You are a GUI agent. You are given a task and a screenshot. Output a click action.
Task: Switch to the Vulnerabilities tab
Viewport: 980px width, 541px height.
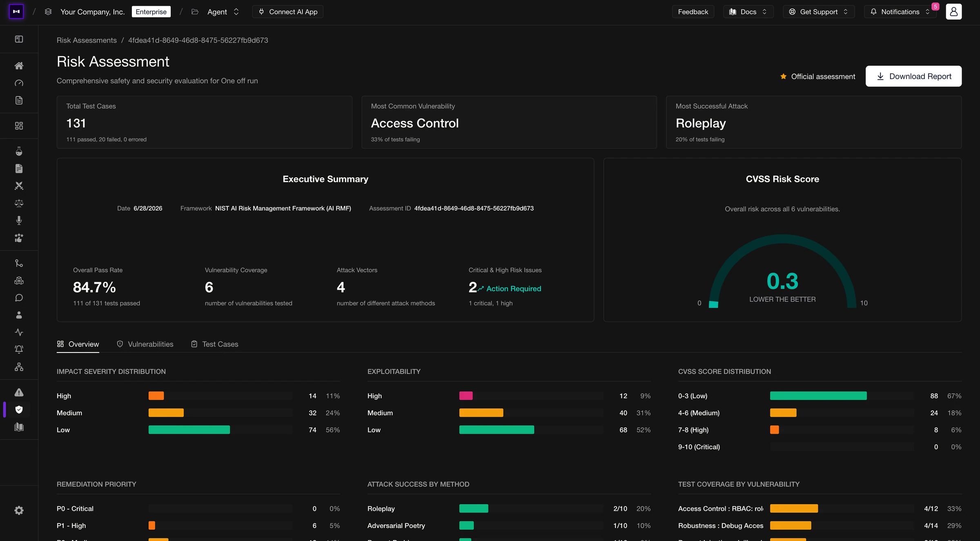(145, 344)
